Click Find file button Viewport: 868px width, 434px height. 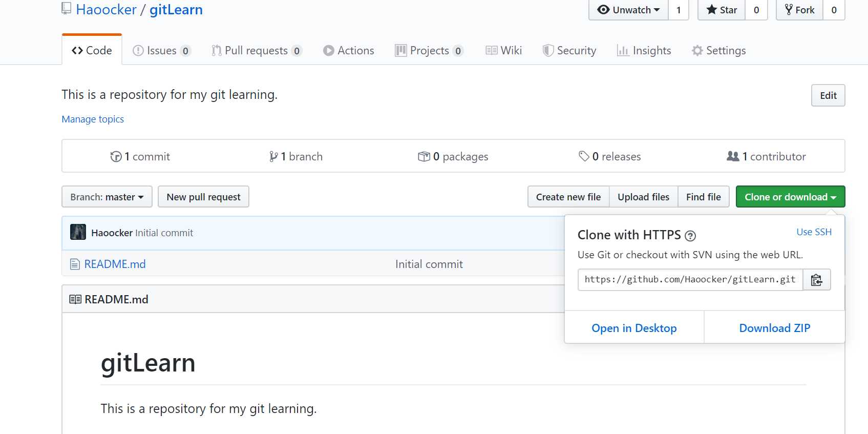click(x=704, y=197)
